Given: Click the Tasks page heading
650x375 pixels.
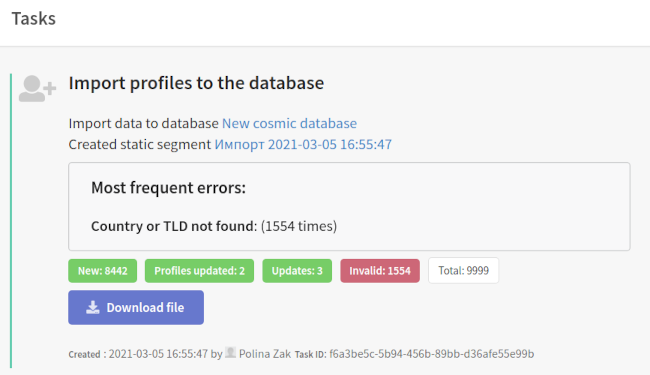Looking at the screenshot, I should (34, 19).
